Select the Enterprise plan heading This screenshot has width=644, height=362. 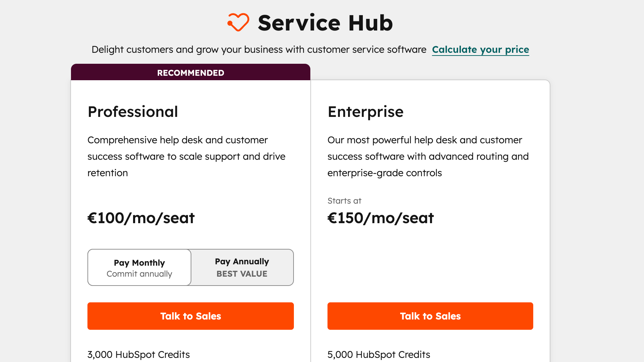tap(365, 111)
